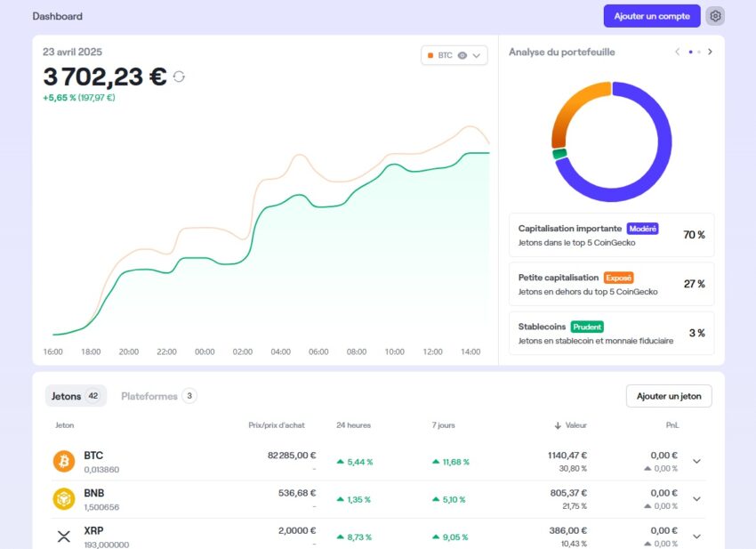Click the date 23 avril 2025
Viewport: 756px width, 549px height.
click(x=72, y=52)
